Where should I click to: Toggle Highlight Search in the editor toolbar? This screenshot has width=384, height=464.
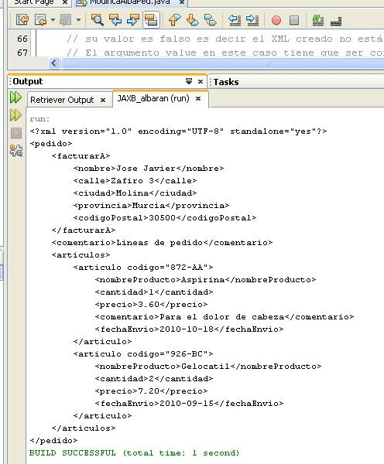tap(151, 20)
